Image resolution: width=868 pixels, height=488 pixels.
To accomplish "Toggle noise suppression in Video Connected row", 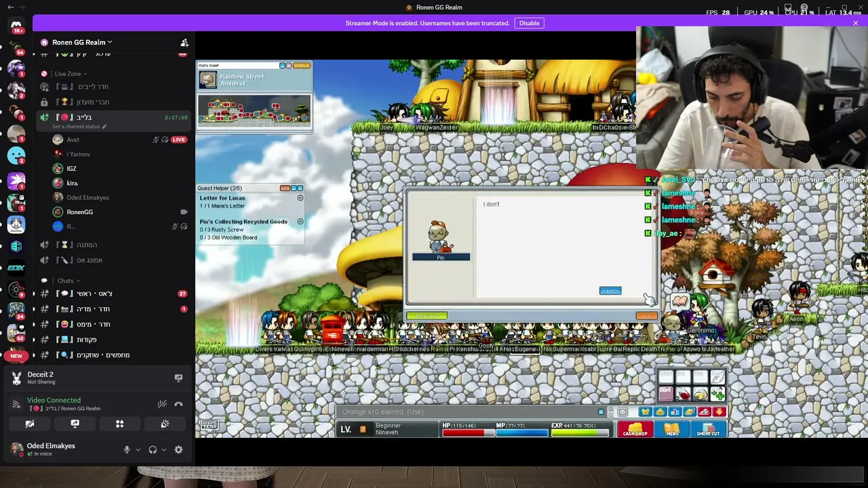I will coord(162,404).
